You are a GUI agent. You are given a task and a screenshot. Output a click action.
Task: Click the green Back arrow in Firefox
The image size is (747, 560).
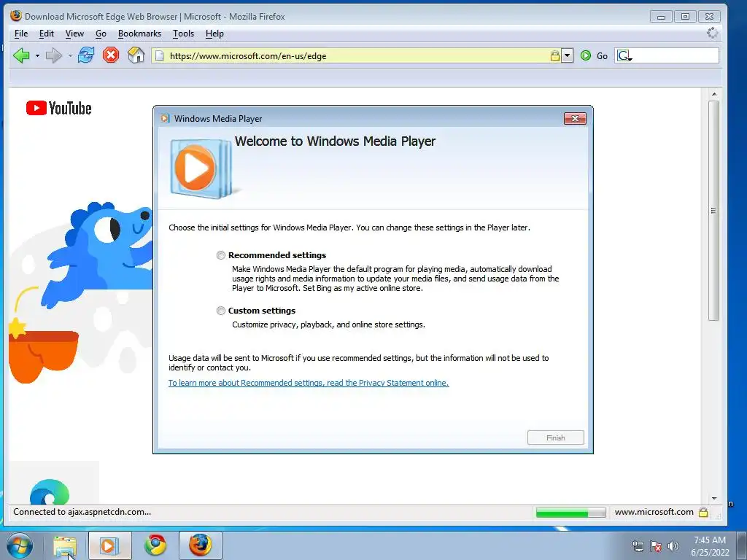(21, 55)
